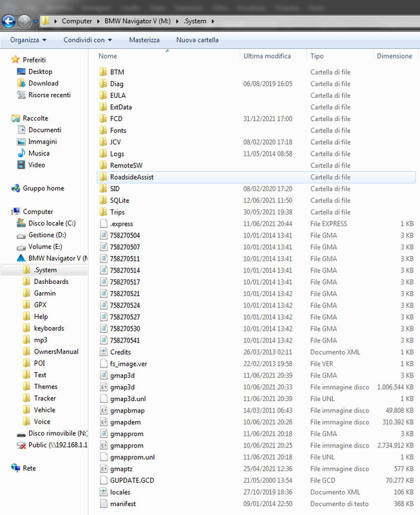The image size is (420, 515).
Task: Open the Organizza dropdown menu
Action: coord(28,40)
